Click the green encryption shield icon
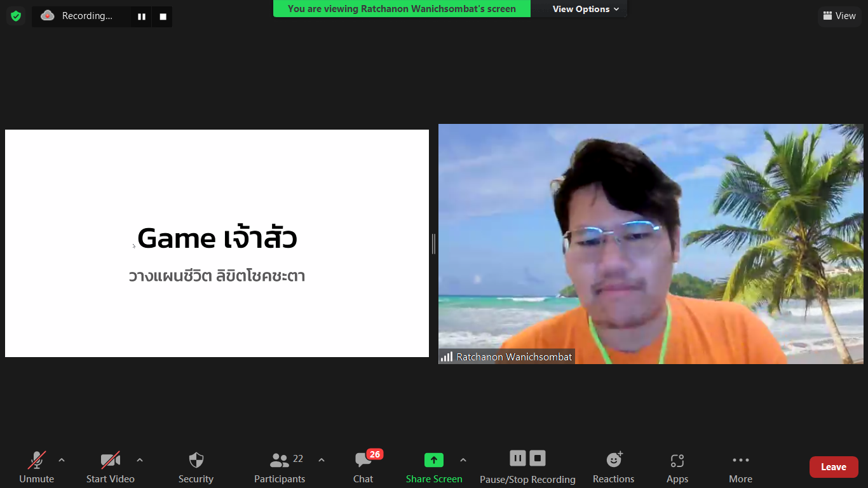868x488 pixels. click(16, 16)
